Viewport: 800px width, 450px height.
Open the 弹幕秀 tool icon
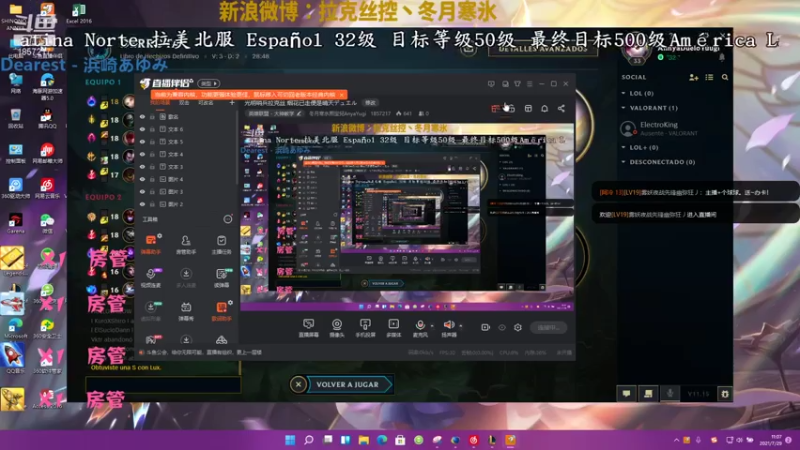186,311
